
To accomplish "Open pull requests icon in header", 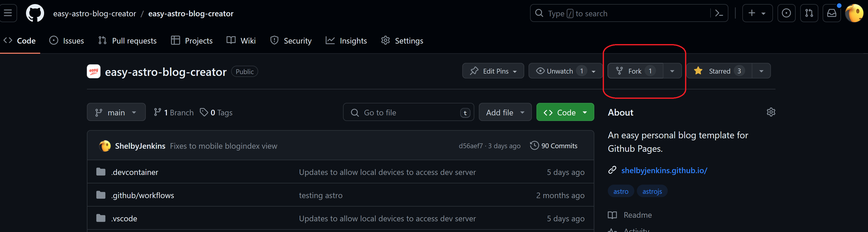I will [x=809, y=13].
